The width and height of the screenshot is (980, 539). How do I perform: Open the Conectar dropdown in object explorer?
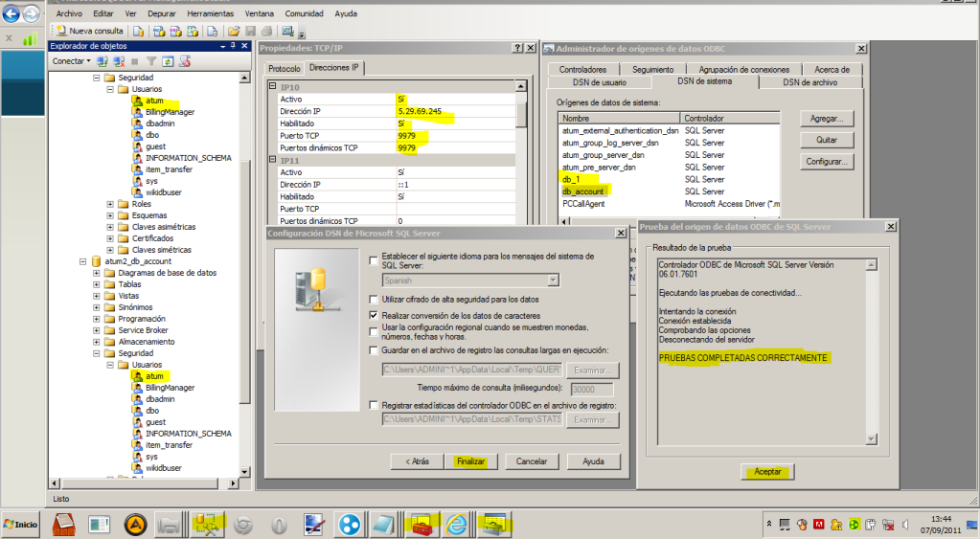[70, 61]
